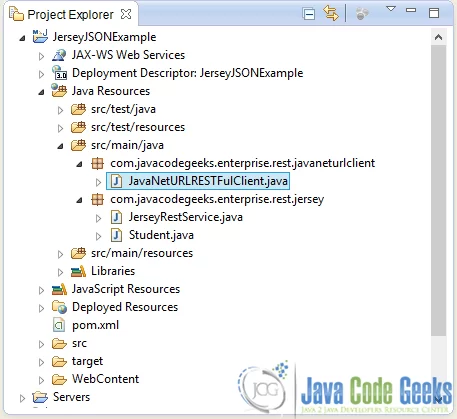Screen dimensions: 457x419
Task: Click the greyed-out focus task icon
Action: [x=362, y=14]
